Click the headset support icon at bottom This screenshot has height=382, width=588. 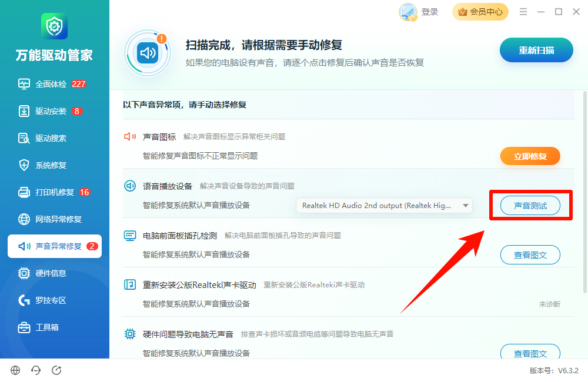36,370
